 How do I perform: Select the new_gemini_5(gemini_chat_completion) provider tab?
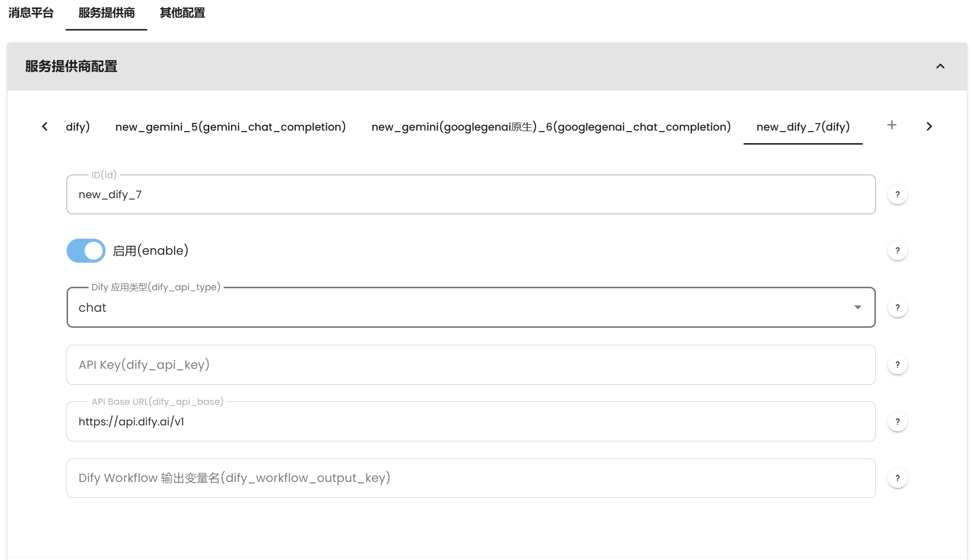230,127
